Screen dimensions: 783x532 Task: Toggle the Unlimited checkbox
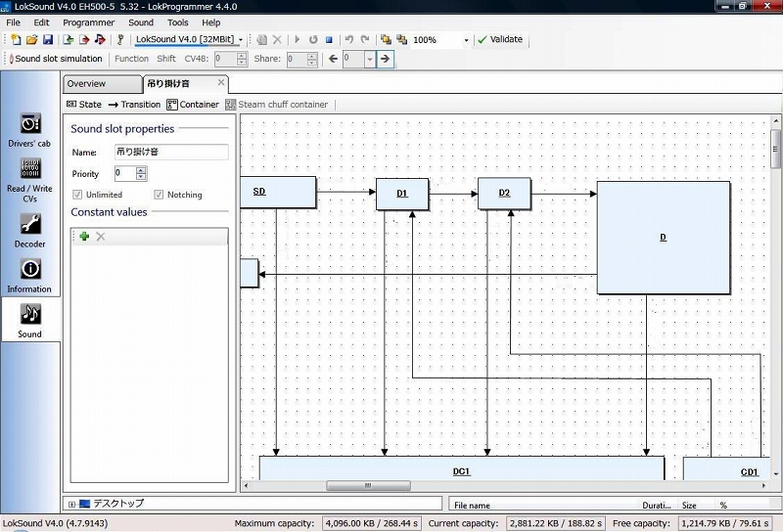[77, 195]
